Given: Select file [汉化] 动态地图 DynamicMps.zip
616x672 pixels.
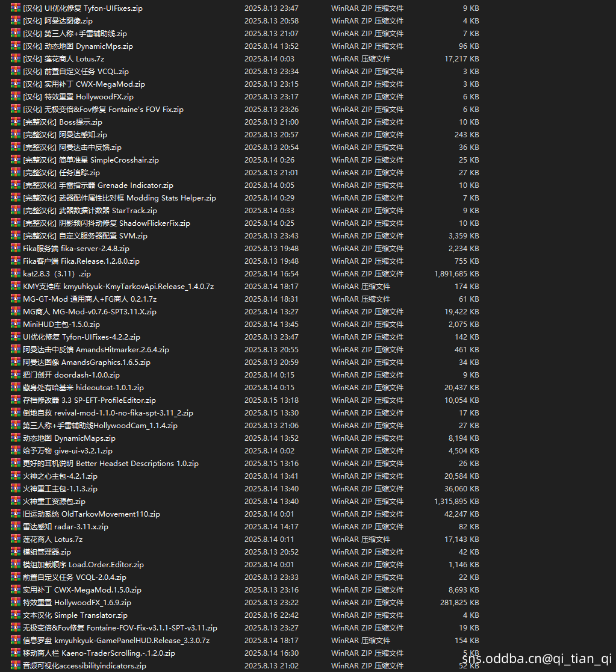Looking at the screenshot, I should point(78,46).
